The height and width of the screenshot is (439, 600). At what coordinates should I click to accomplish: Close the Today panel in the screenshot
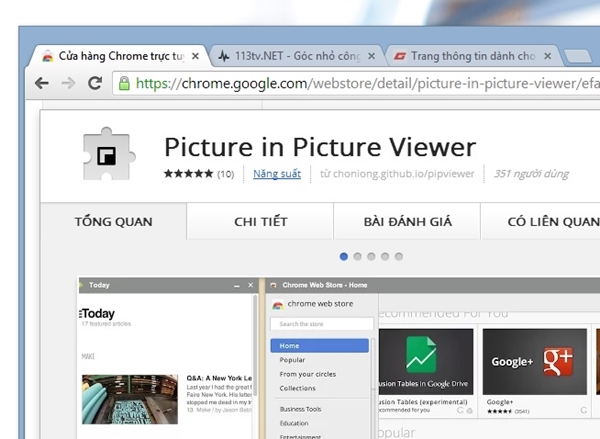point(251,285)
